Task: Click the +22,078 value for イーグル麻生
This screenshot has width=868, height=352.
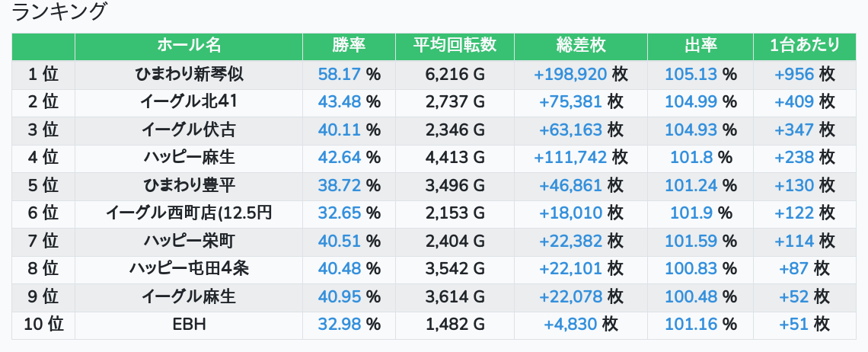Action: (571, 296)
